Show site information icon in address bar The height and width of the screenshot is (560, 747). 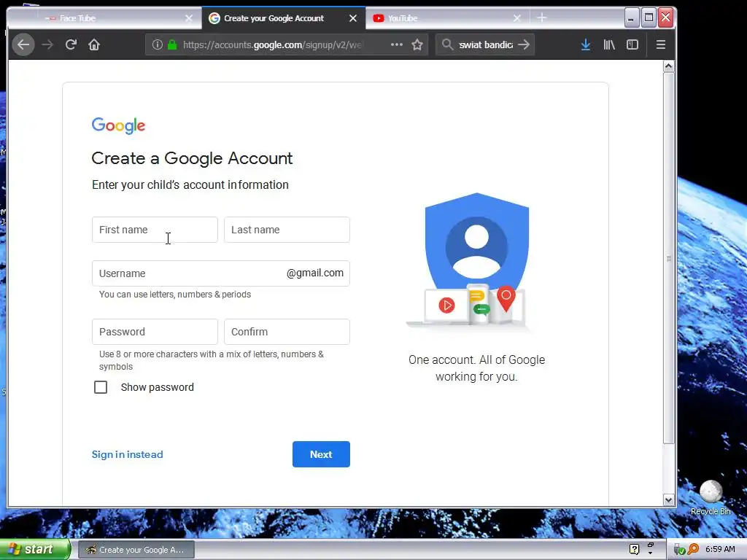157,44
